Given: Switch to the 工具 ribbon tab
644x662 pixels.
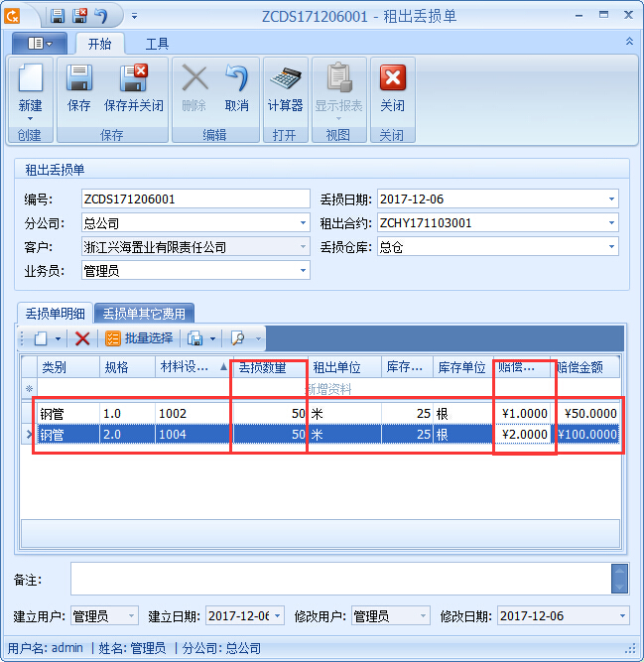Looking at the screenshot, I should [x=157, y=44].
